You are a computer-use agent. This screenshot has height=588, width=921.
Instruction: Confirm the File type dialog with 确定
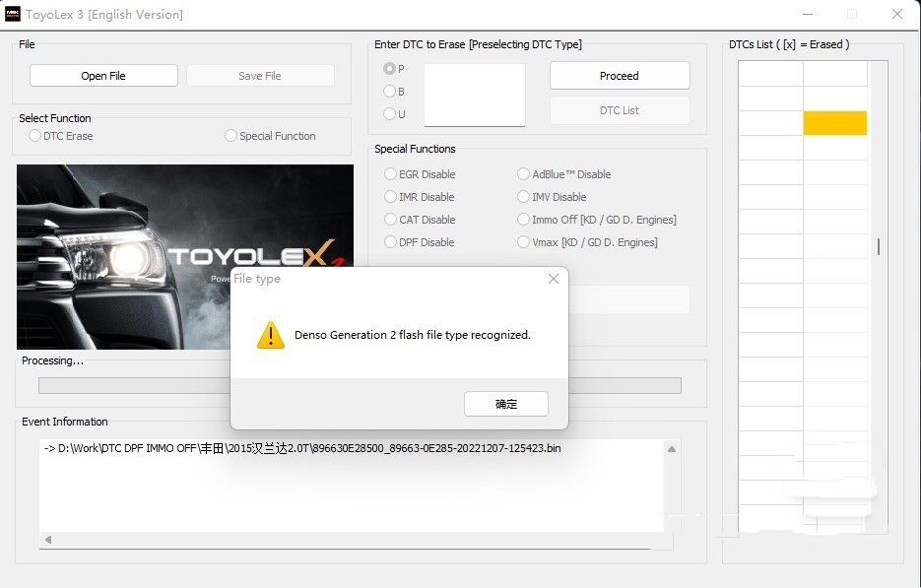[x=506, y=404]
